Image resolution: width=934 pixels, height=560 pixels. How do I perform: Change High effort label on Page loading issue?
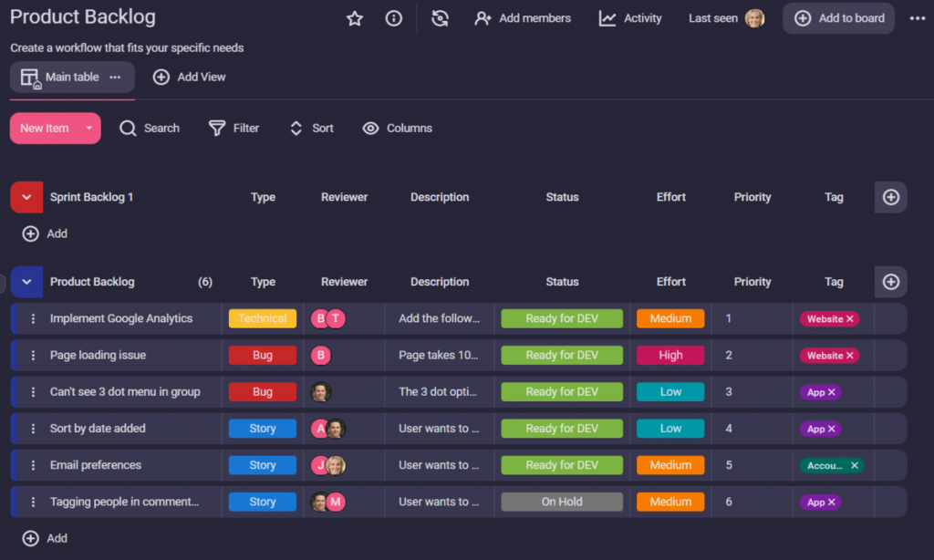pyautogui.click(x=670, y=356)
